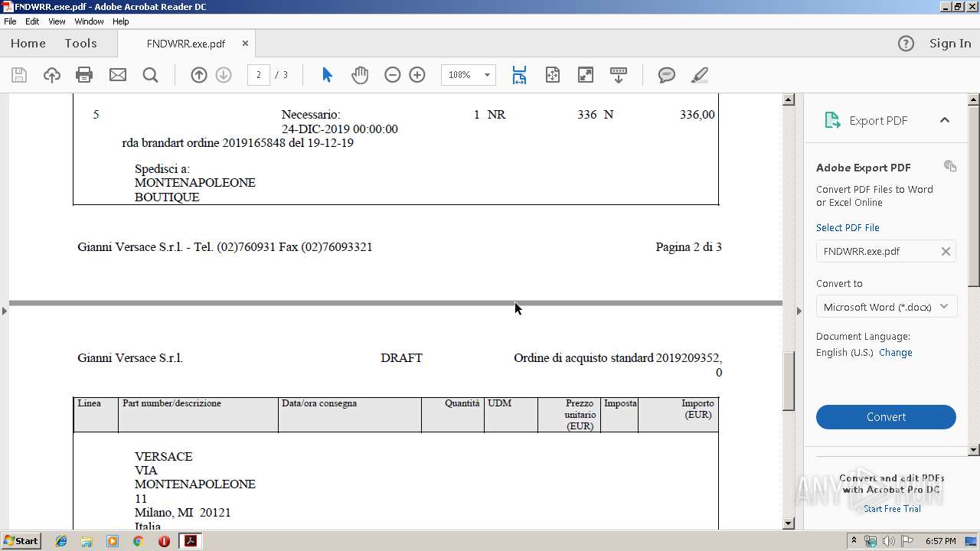The image size is (980, 551).
Task: Click the read mode download-style icon
Action: tap(618, 75)
